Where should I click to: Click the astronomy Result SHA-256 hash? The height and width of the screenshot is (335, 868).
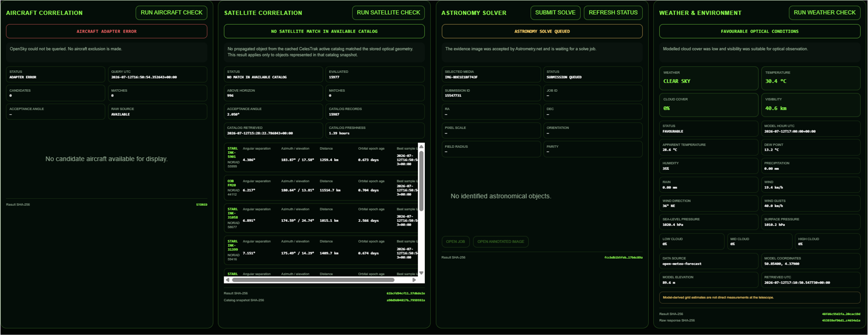click(x=623, y=258)
